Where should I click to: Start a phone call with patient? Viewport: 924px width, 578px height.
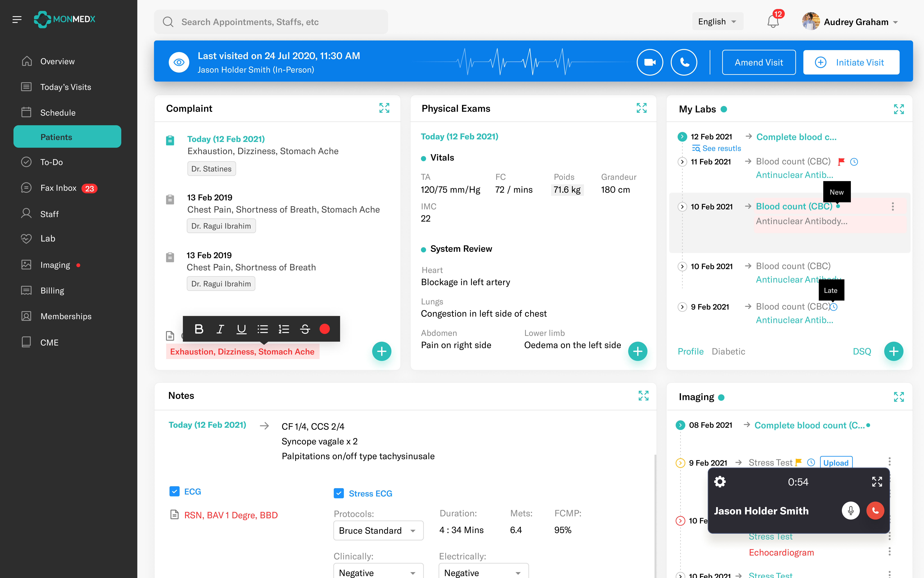click(684, 62)
